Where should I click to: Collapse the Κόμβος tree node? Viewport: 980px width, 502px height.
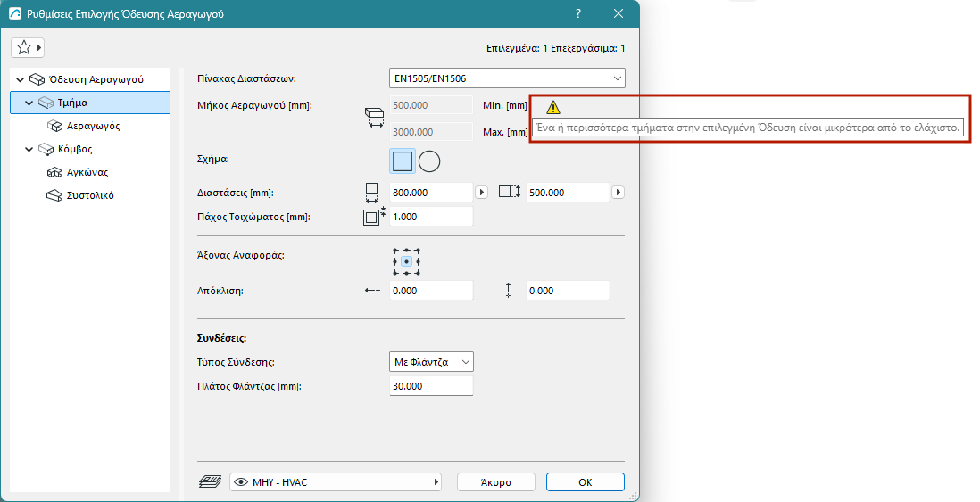tap(29, 149)
